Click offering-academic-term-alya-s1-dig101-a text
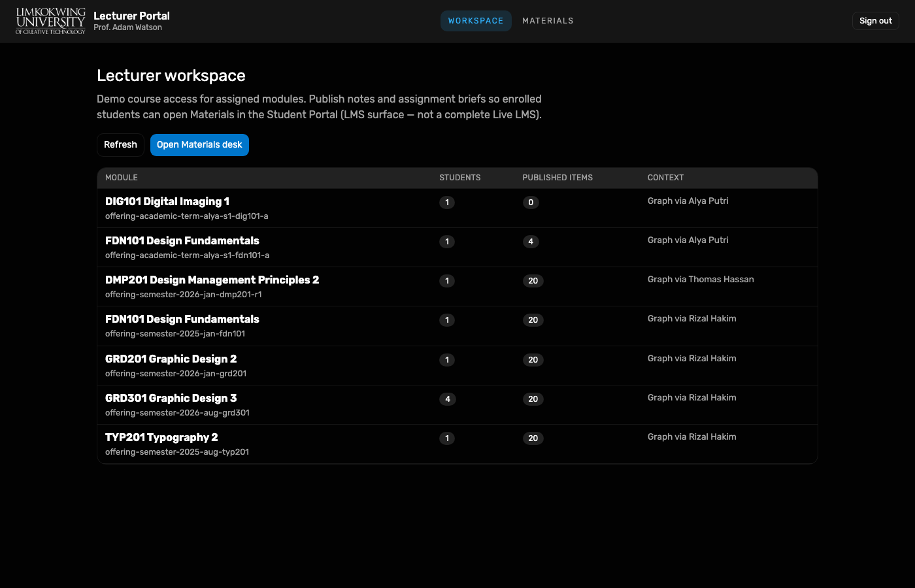The height and width of the screenshot is (588, 915). (x=187, y=216)
